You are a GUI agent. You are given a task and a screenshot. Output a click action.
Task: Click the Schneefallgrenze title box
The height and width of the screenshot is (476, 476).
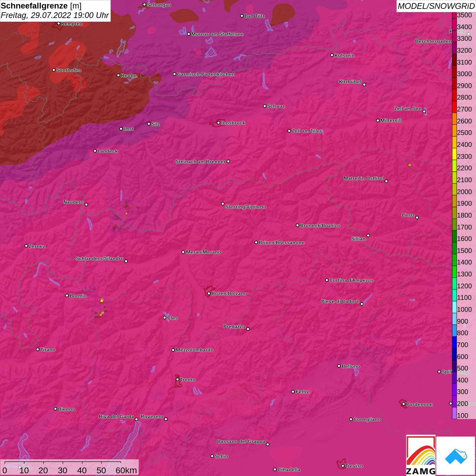[x=55, y=11]
